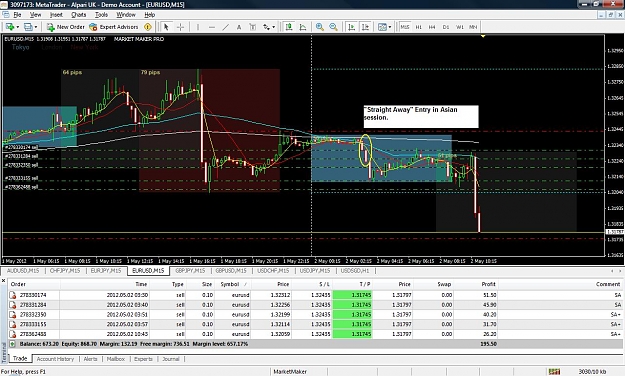Open the Experts terminal tab
The height and width of the screenshot is (376, 625).
[143, 359]
